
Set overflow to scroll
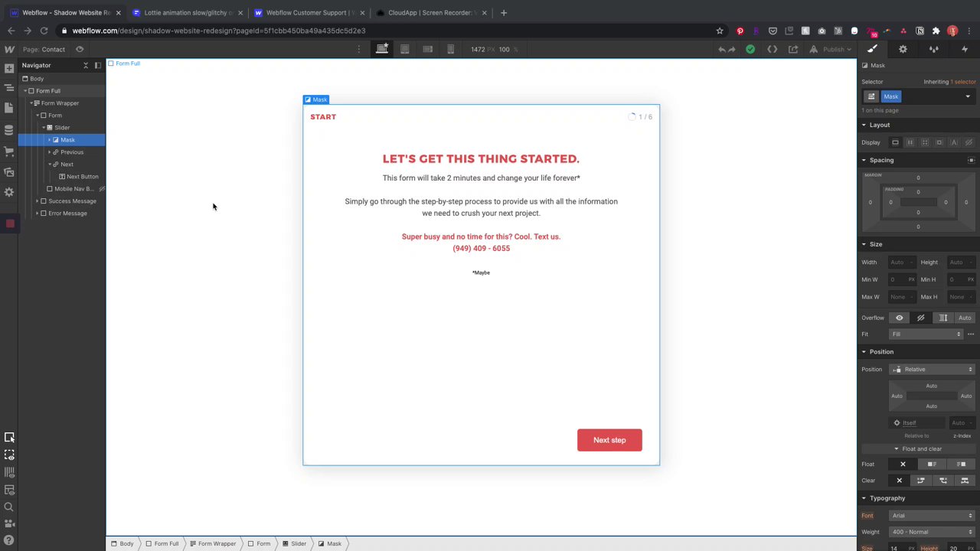(943, 318)
